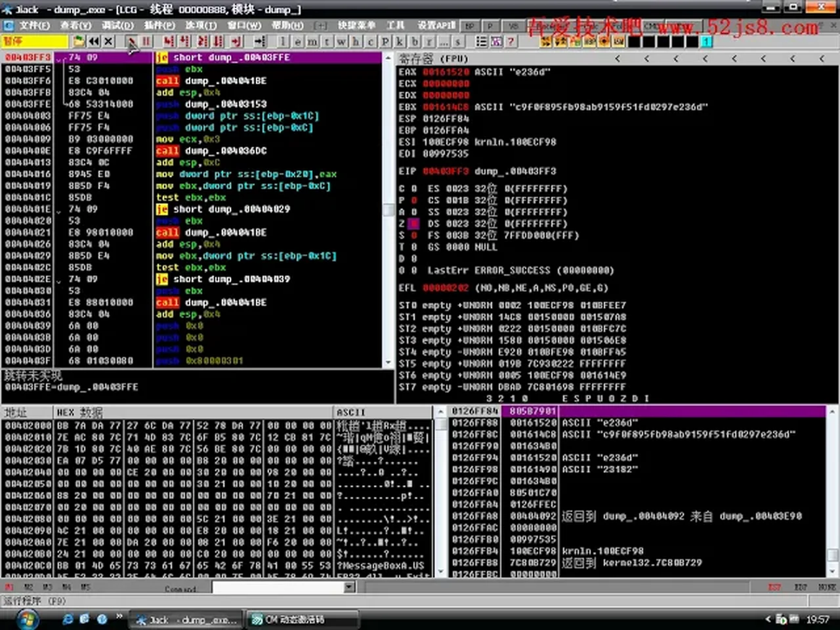Click the BP button in the top bar

point(469,26)
